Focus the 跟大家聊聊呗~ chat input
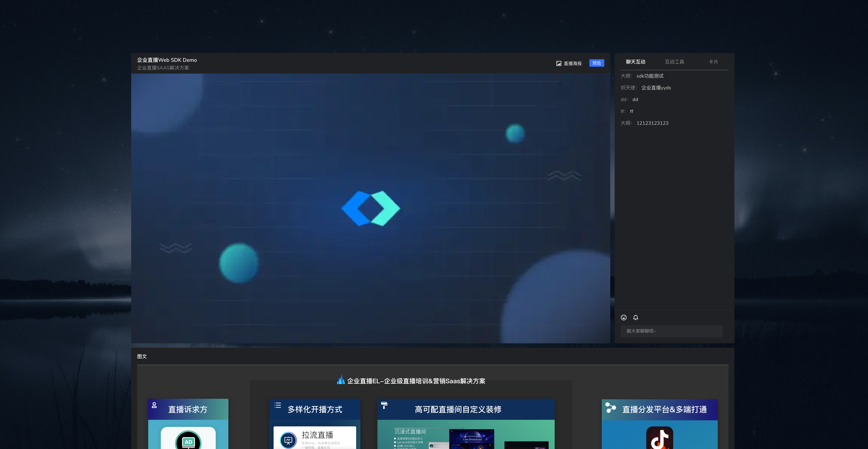Image resolution: width=868 pixels, height=449 pixels. pyautogui.click(x=671, y=331)
